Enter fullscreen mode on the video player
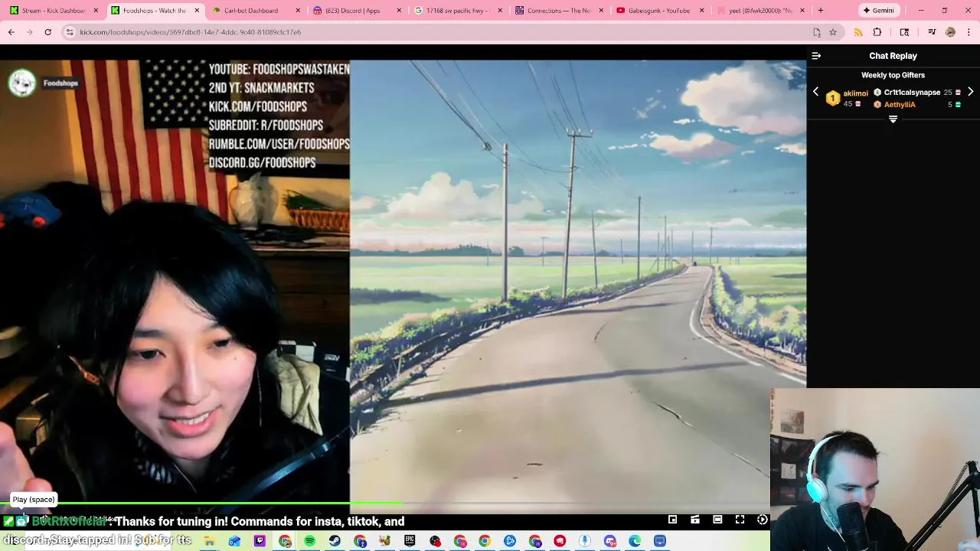980x551 pixels. point(740,520)
